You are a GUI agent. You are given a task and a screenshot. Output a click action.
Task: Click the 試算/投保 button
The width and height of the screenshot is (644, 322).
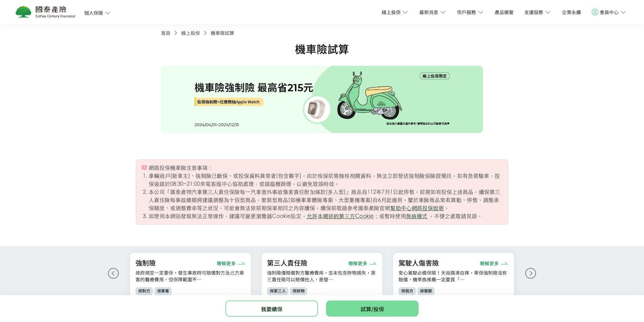click(372, 309)
